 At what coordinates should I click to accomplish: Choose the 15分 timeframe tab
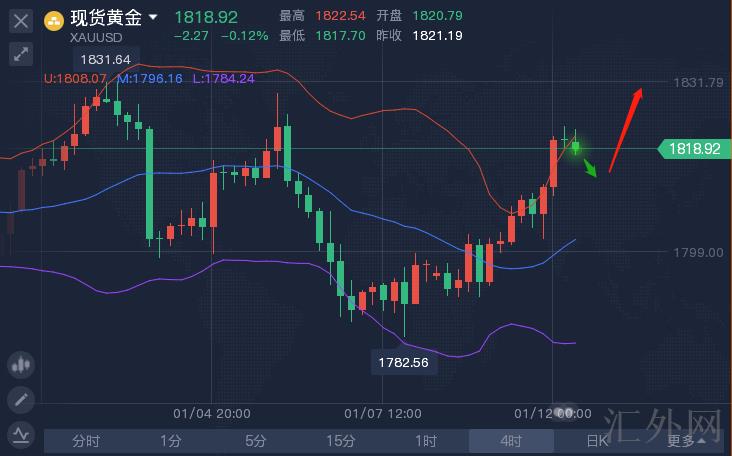point(341,440)
